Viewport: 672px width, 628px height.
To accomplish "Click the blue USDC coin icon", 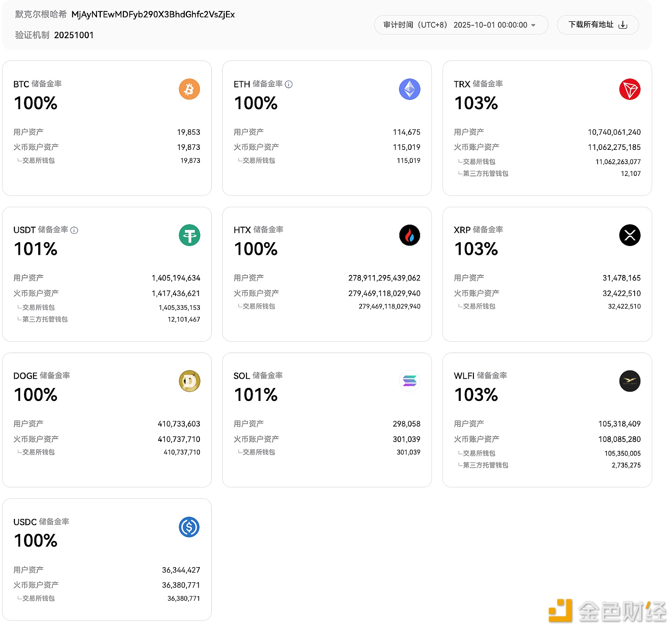I will 189,527.
